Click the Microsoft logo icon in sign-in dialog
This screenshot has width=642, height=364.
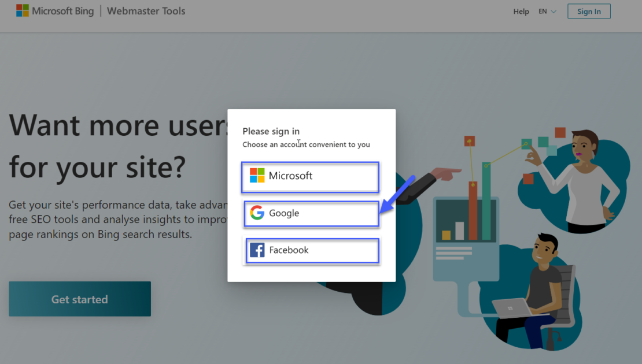coord(257,176)
